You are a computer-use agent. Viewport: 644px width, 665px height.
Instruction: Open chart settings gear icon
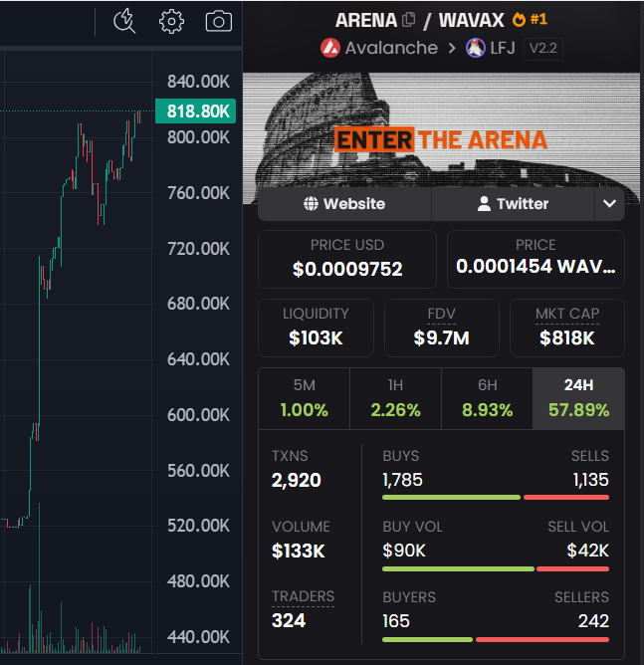click(171, 21)
